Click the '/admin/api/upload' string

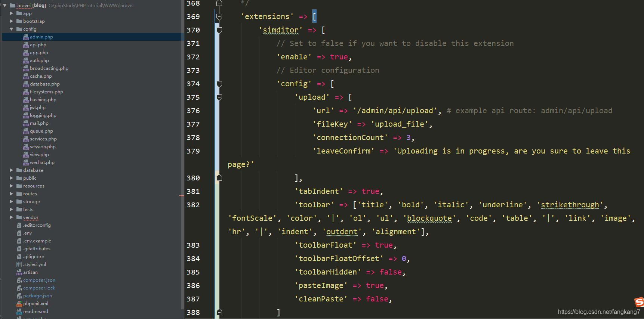coord(395,111)
